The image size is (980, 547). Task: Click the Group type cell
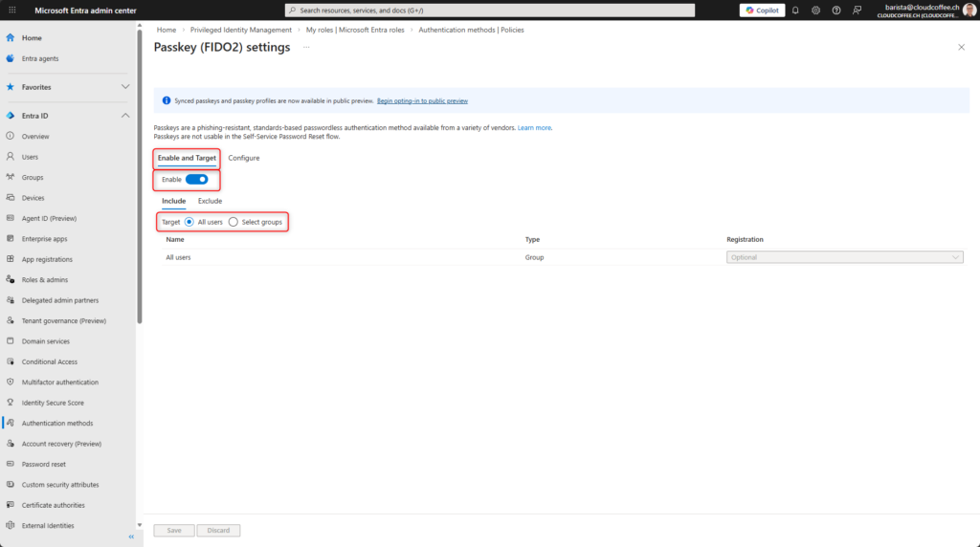tap(534, 257)
